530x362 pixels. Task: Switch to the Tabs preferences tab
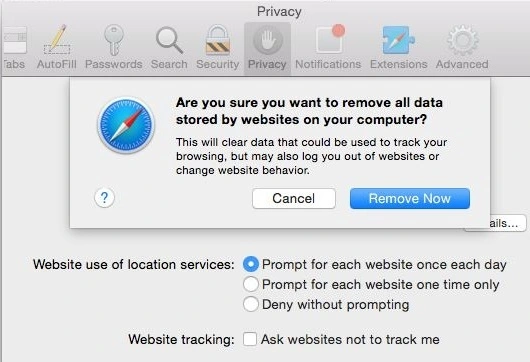[x=14, y=48]
